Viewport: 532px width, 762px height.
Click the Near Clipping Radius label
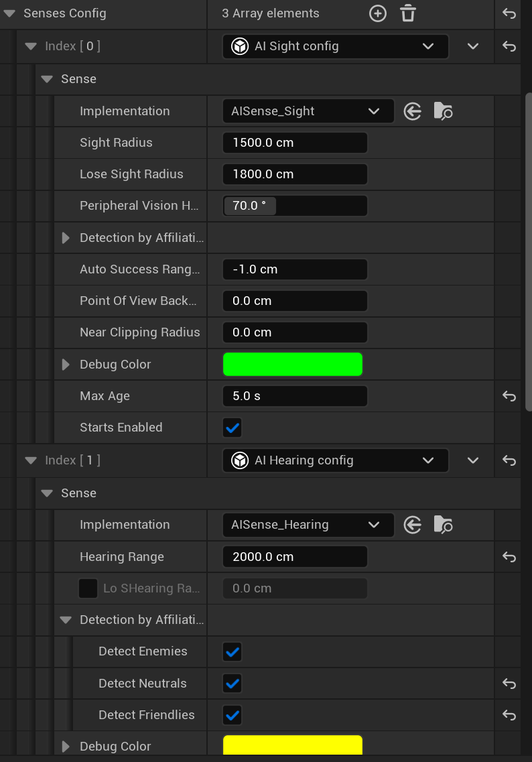140,332
